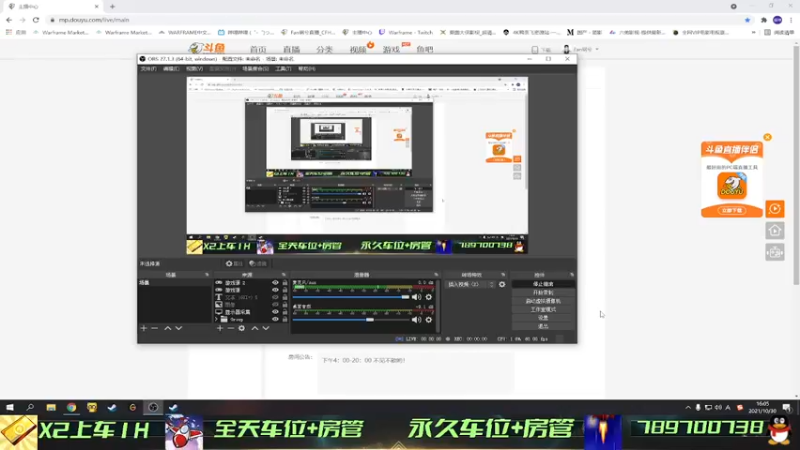Click 立即下载 button on 斗鱼直播伴侣 card

[732, 210]
